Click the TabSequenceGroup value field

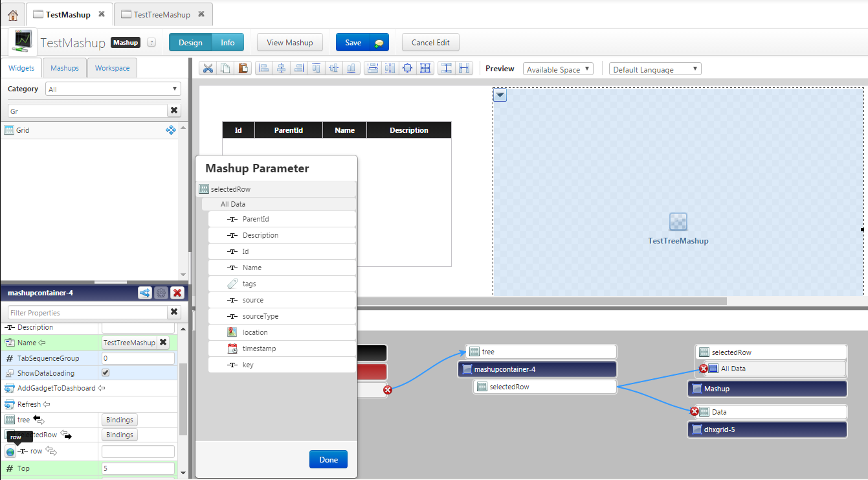(x=138, y=358)
